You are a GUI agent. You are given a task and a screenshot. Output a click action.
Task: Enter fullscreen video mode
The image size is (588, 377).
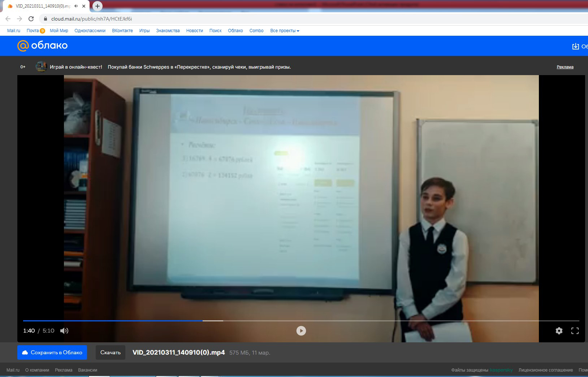(x=575, y=331)
